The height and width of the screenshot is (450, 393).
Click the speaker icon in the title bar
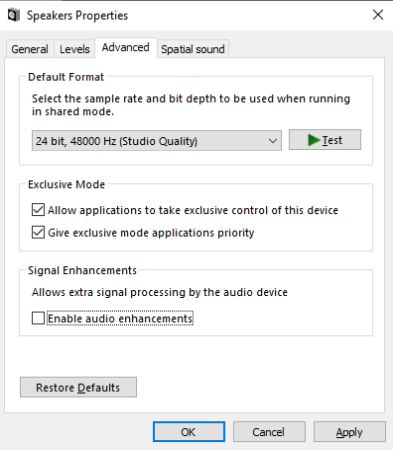[x=13, y=15]
